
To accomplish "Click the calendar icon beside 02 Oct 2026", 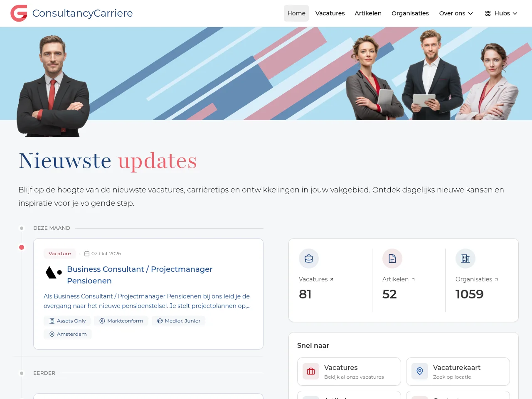I will click(87, 254).
